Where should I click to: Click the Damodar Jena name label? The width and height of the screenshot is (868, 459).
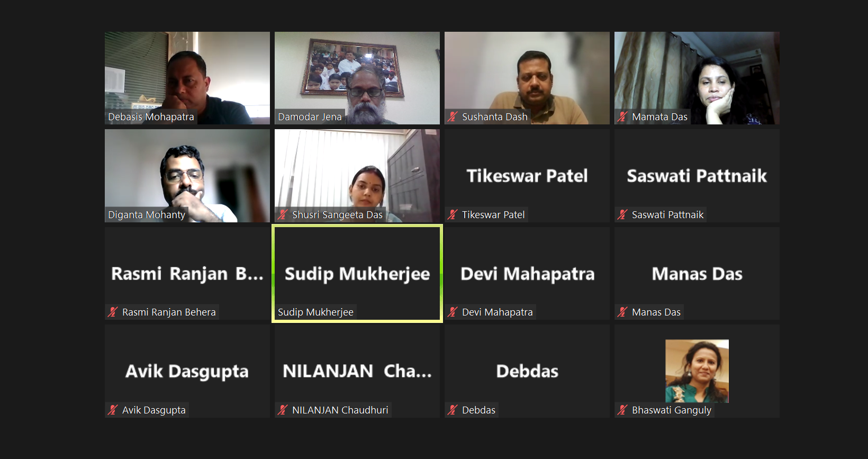(x=310, y=116)
